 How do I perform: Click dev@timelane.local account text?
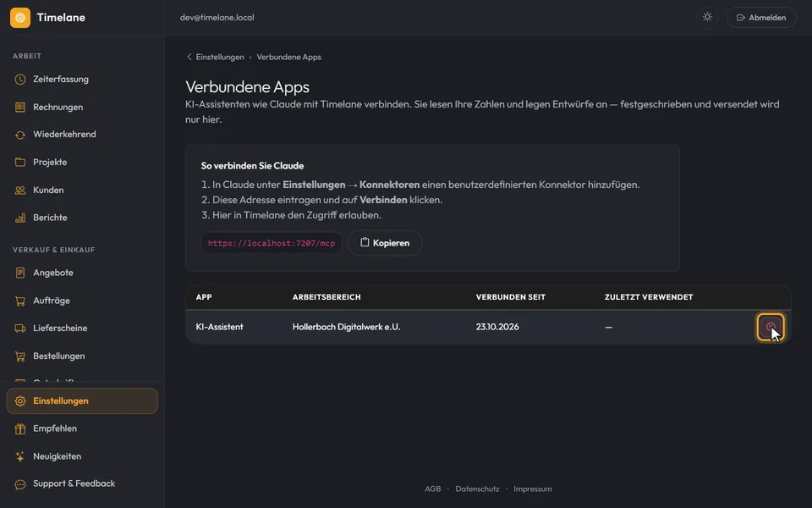[217, 18]
